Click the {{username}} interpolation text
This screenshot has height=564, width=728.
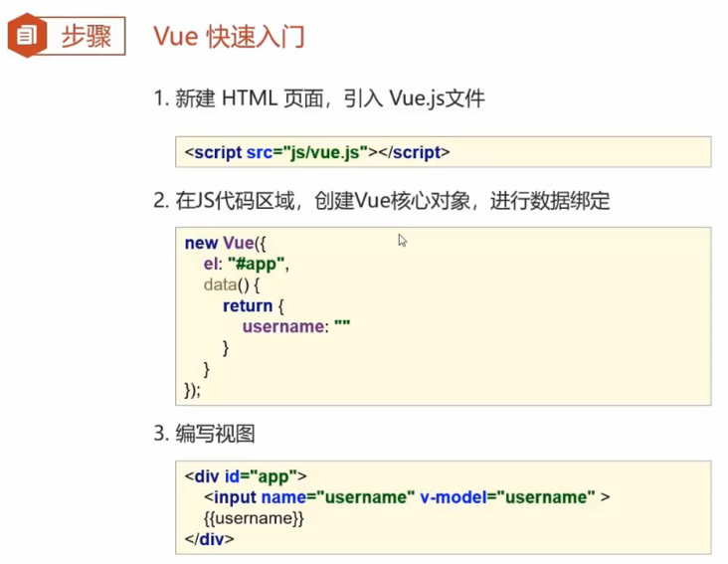click(254, 518)
